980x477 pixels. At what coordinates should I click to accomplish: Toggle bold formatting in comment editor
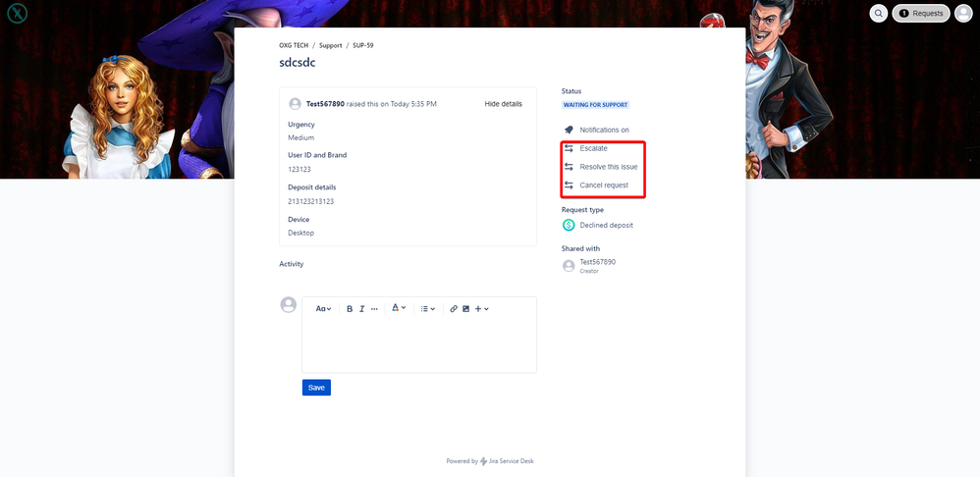[x=350, y=308]
